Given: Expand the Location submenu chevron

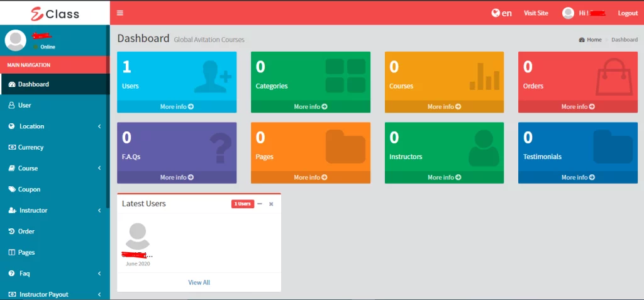Looking at the screenshot, I should click(x=99, y=126).
